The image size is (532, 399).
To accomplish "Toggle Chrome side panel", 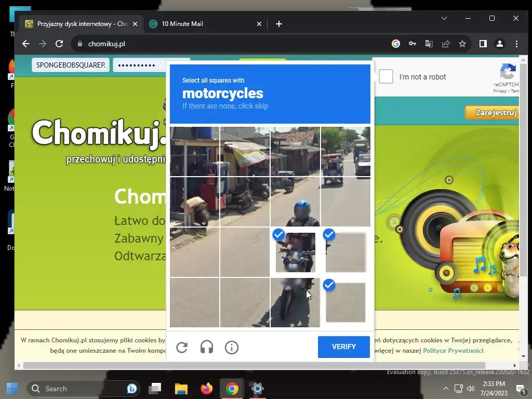I will coord(483,44).
